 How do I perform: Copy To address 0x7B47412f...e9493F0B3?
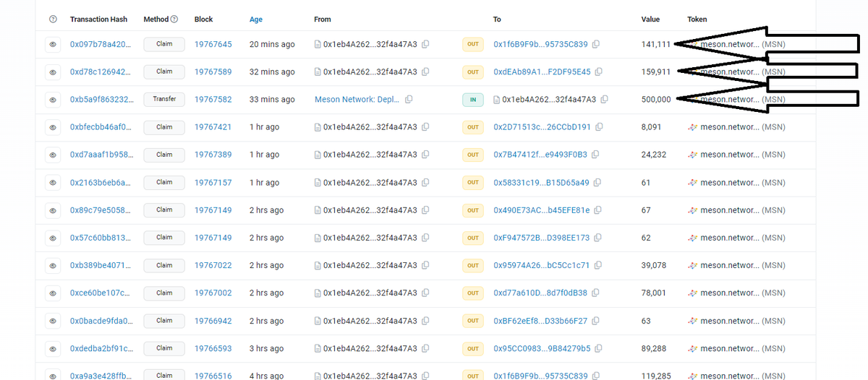(x=596, y=155)
